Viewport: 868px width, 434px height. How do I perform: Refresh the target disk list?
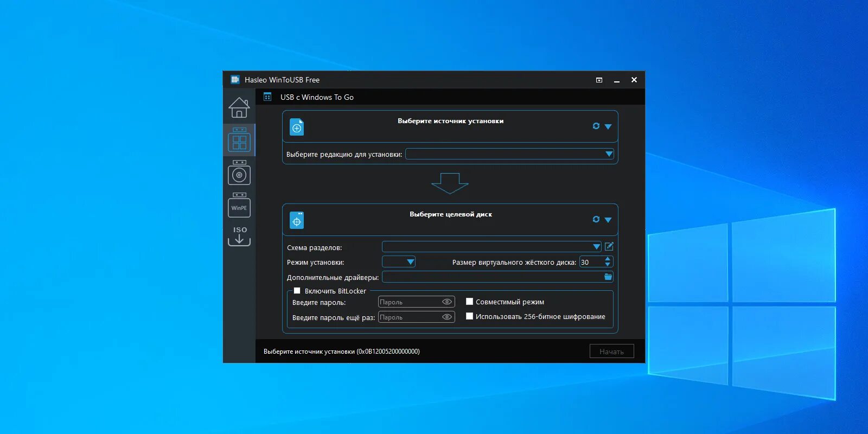click(596, 219)
